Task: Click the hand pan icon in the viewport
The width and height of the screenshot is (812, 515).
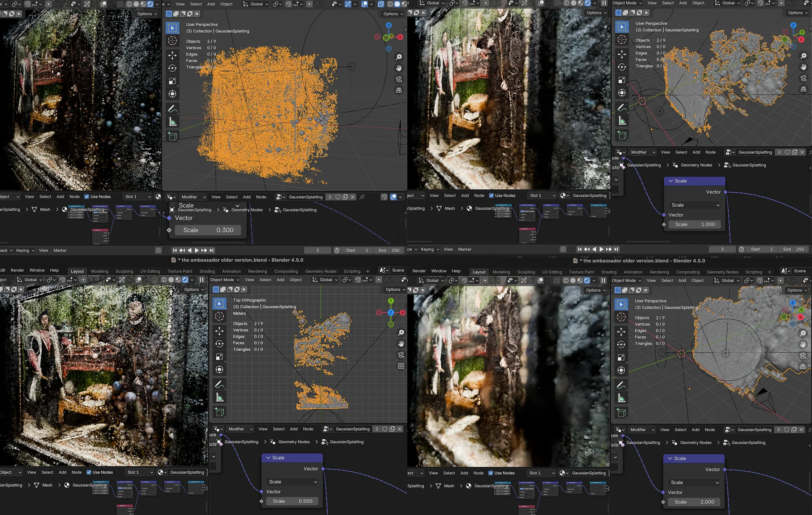Action: (x=399, y=68)
